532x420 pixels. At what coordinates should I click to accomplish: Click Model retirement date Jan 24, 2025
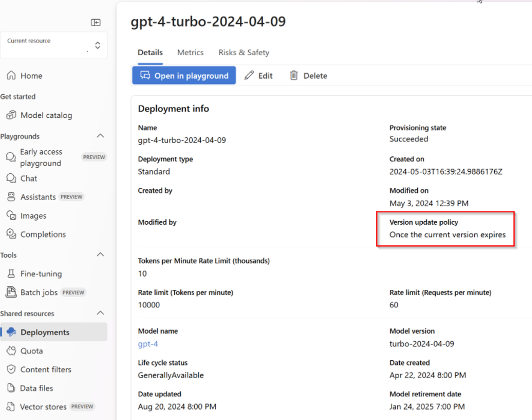tap(427, 406)
